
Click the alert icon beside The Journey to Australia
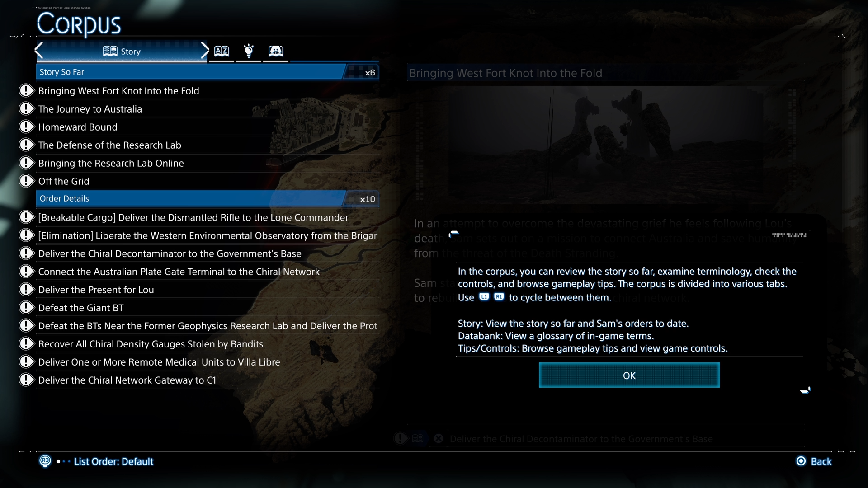click(27, 108)
